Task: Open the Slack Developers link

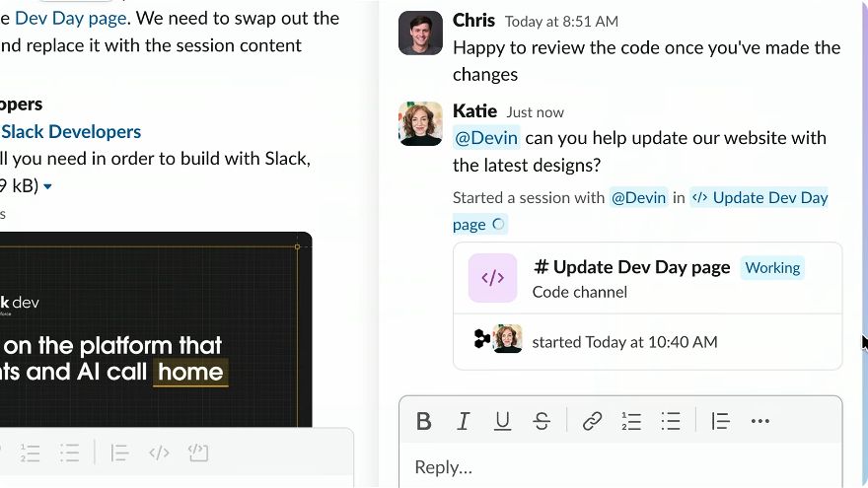Action: [71, 132]
